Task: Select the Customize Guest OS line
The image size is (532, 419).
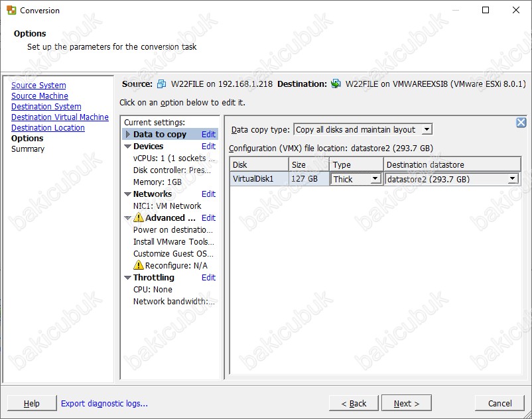Action: tap(173, 253)
